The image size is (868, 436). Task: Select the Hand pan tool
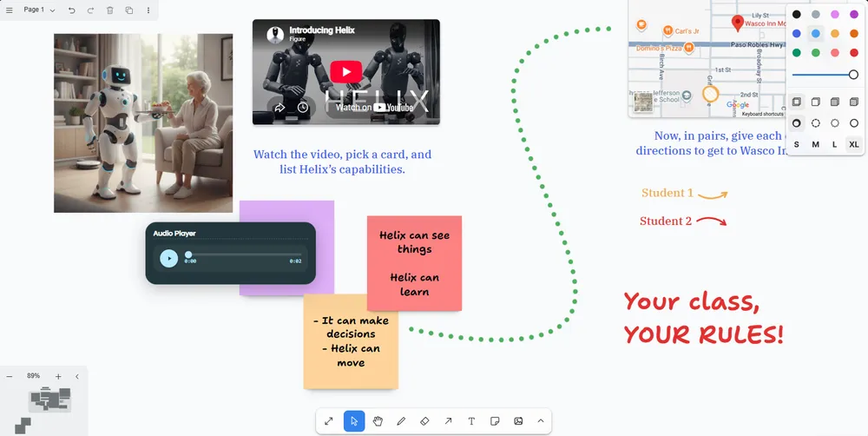click(378, 421)
